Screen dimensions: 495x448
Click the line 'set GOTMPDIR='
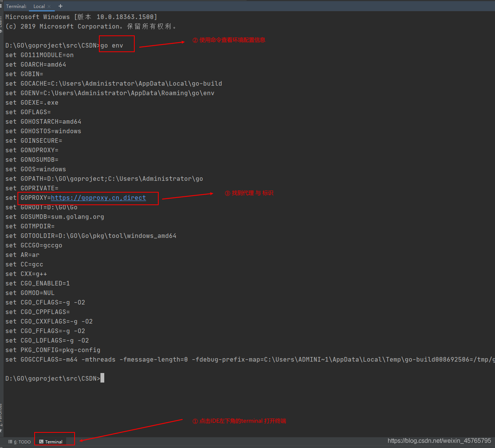click(x=30, y=226)
